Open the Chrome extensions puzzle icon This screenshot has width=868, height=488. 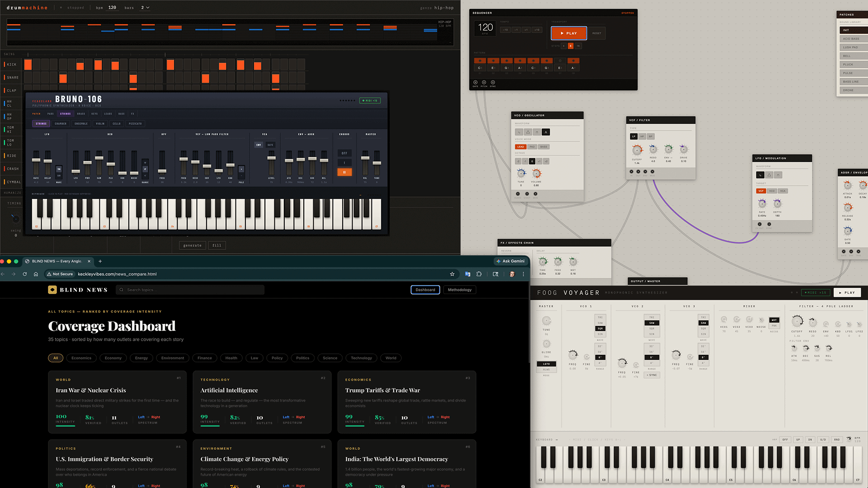pos(479,274)
